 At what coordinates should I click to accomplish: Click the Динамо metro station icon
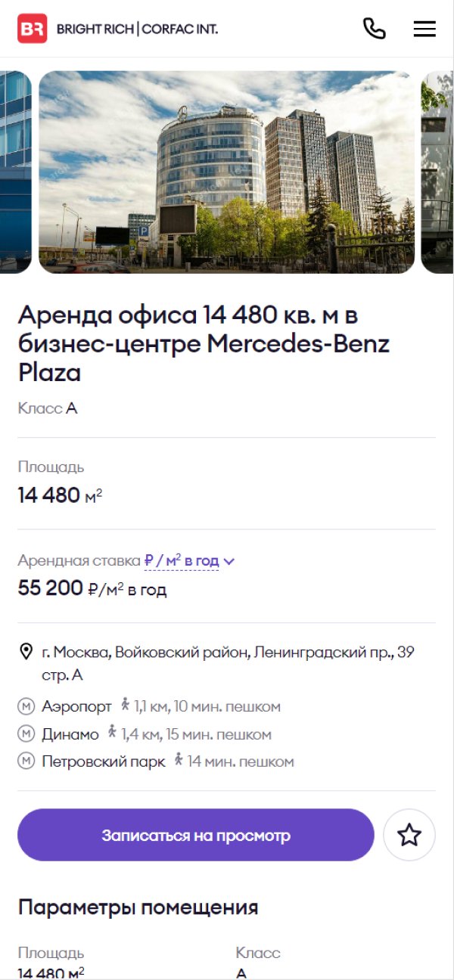(x=26, y=734)
